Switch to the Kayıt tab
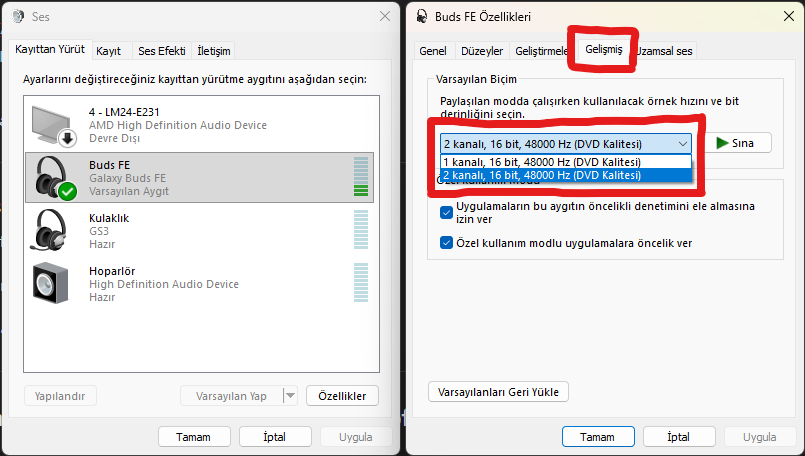The width and height of the screenshot is (805, 456). (x=108, y=51)
